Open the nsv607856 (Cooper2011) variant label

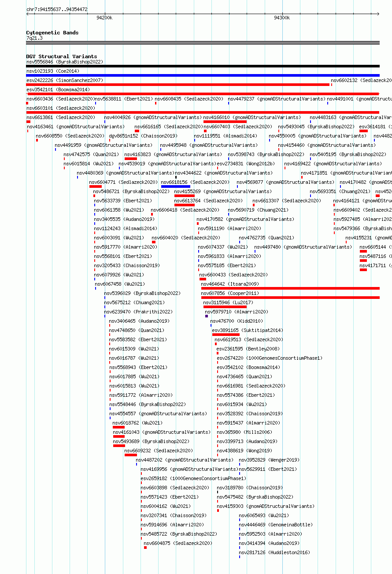(x=230, y=293)
